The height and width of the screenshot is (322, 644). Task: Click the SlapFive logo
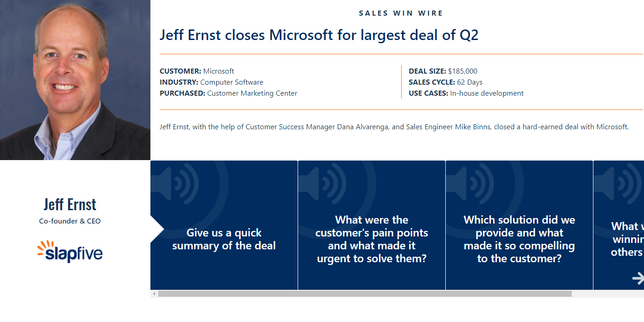tap(70, 252)
